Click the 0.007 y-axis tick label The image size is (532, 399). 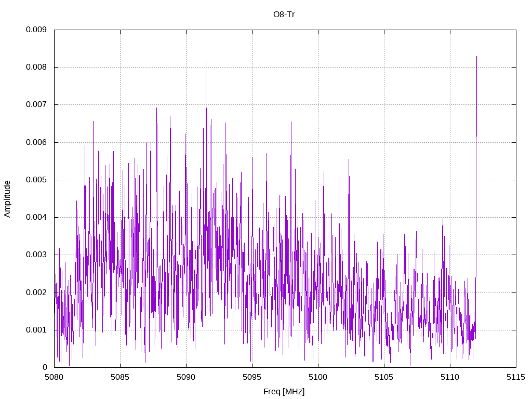click(36, 104)
